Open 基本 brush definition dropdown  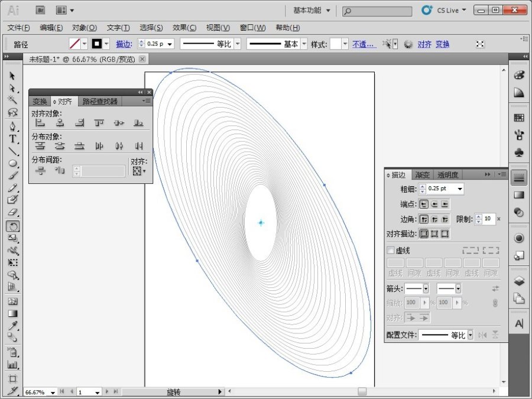click(x=304, y=44)
